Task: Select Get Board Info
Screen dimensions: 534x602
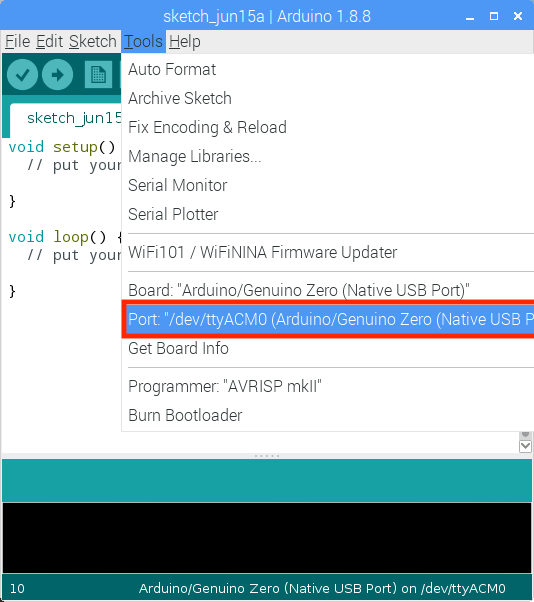Action: pyautogui.click(x=327, y=348)
